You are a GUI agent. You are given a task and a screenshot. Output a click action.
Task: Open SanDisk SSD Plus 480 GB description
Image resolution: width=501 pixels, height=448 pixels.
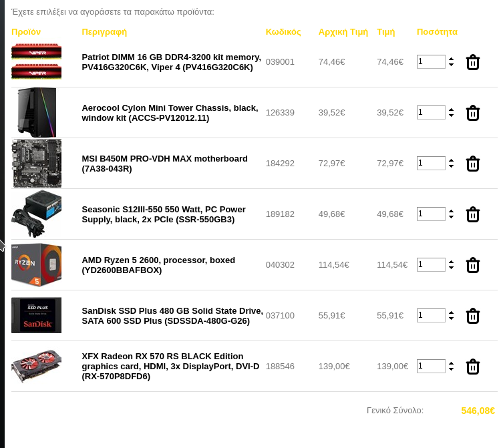172,316
